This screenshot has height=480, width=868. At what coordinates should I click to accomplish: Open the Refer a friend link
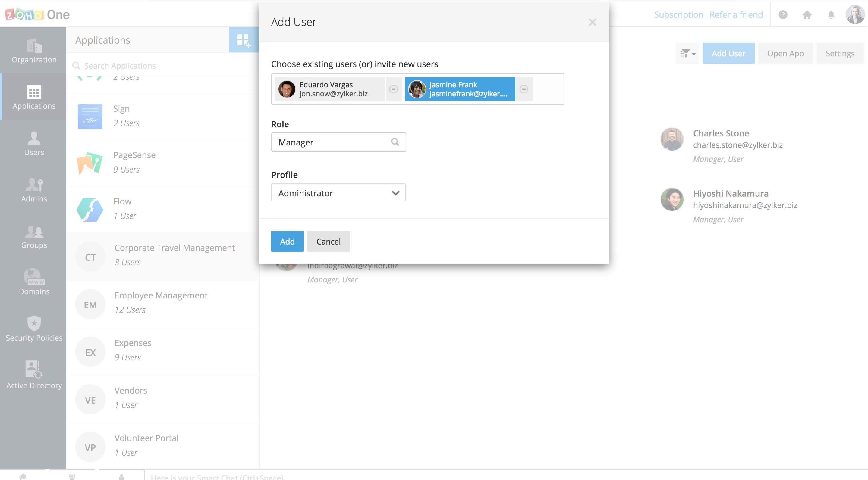[x=736, y=14]
